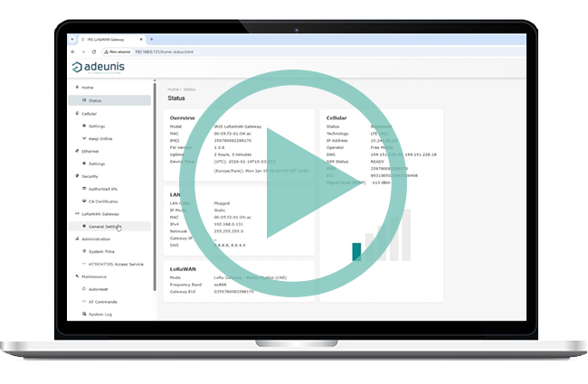
Task: Go back with the browser back arrow
Action: [x=73, y=52]
